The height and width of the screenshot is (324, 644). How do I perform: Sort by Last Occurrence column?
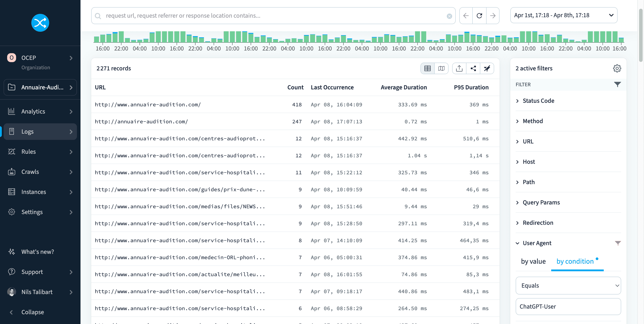(x=332, y=87)
